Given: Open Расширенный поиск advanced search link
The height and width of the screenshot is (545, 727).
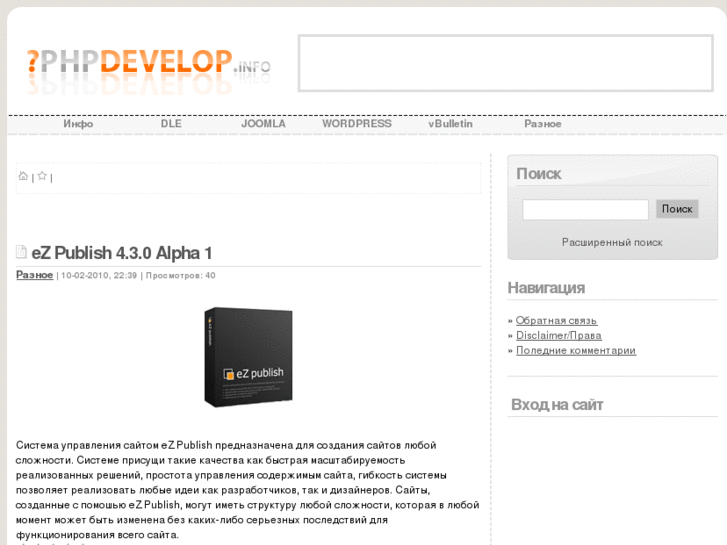Looking at the screenshot, I should tap(612, 243).
